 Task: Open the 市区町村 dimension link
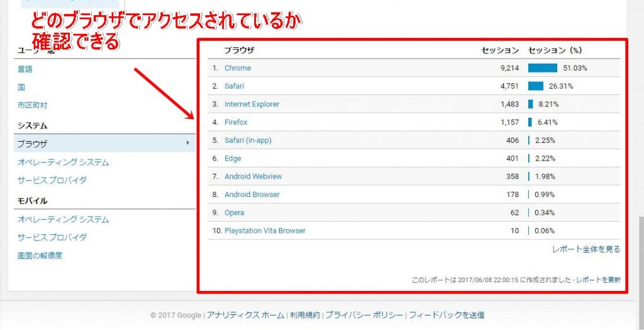(x=33, y=105)
